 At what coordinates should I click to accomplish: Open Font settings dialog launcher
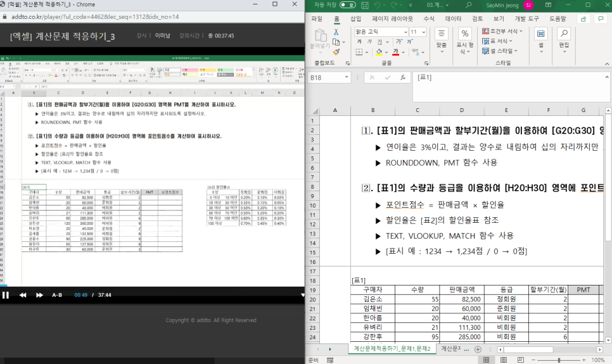pos(426,63)
